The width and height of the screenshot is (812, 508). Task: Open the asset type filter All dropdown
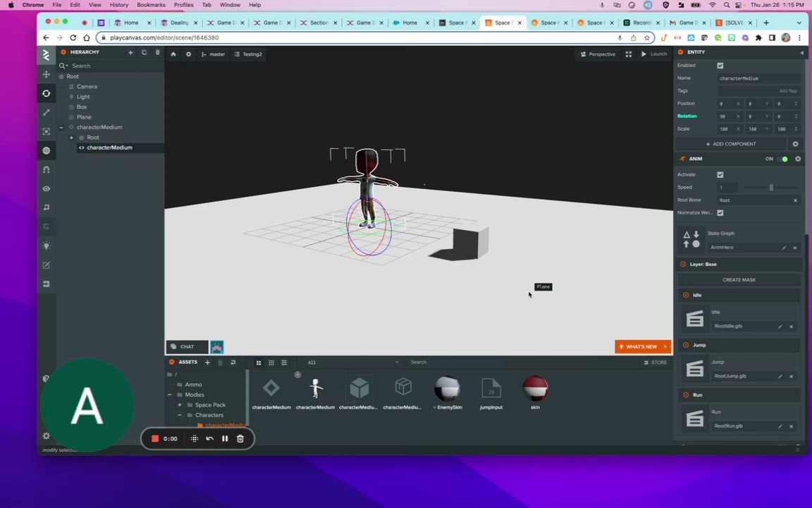tap(352, 363)
